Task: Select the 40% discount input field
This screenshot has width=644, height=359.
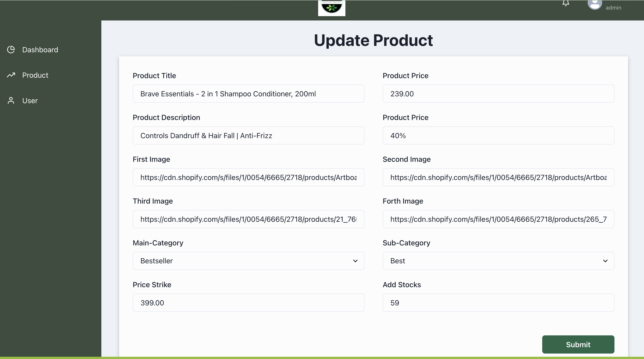Action: [x=498, y=135]
